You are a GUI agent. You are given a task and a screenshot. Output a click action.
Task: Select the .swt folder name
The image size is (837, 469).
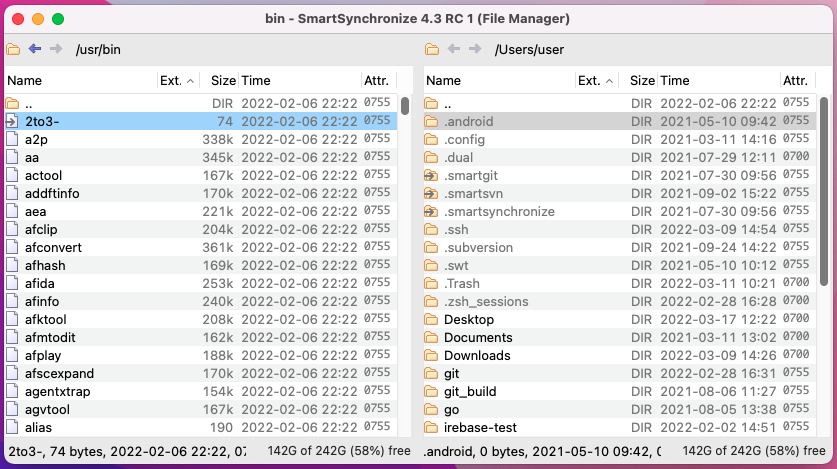point(456,266)
